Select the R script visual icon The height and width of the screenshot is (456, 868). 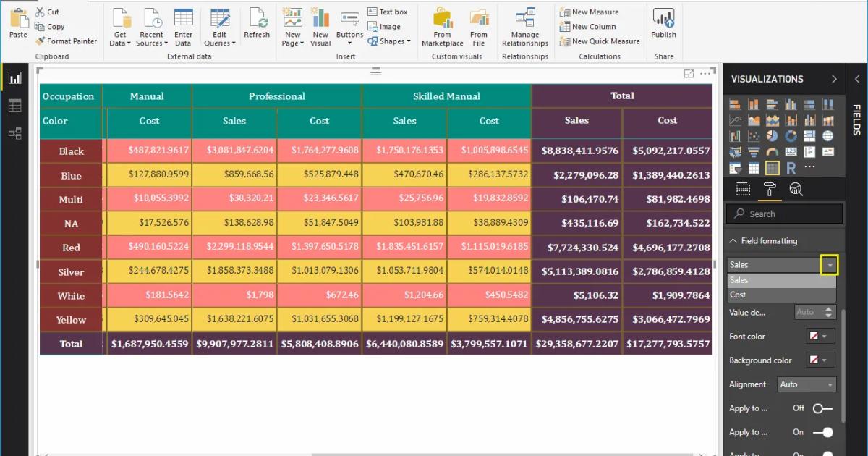(x=791, y=168)
